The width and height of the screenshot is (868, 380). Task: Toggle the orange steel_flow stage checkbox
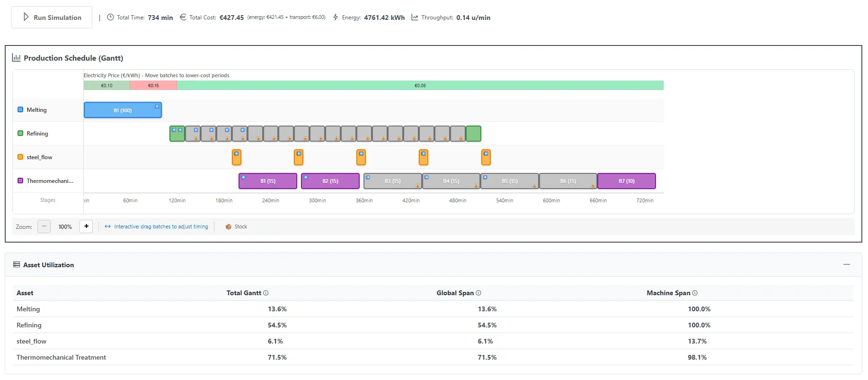click(20, 157)
